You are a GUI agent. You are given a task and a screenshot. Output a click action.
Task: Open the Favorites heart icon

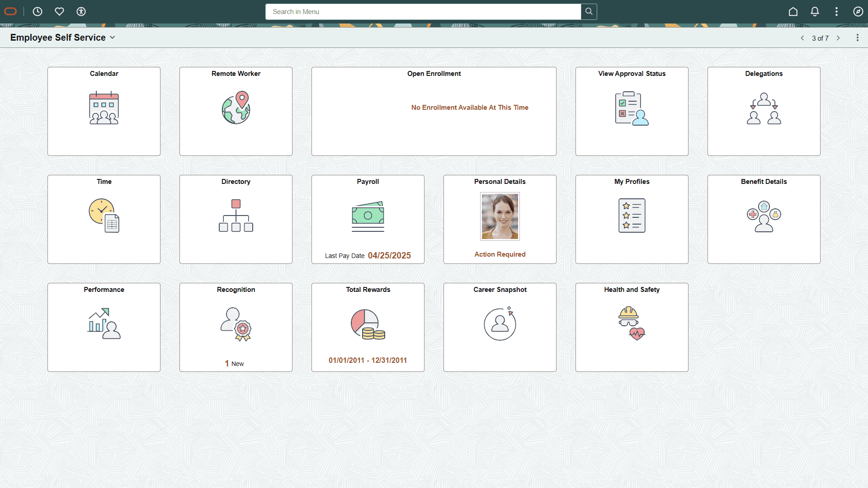[x=59, y=11]
